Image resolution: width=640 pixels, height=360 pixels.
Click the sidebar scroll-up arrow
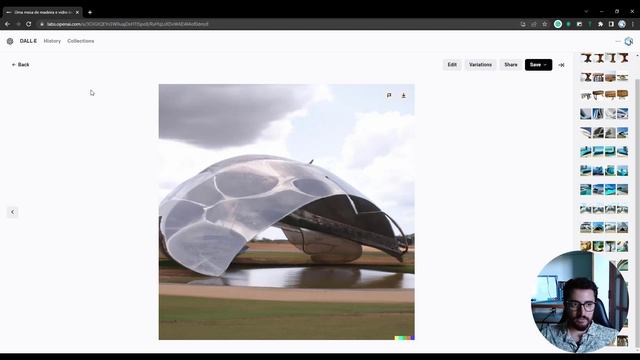pyautogui.click(x=637, y=55)
